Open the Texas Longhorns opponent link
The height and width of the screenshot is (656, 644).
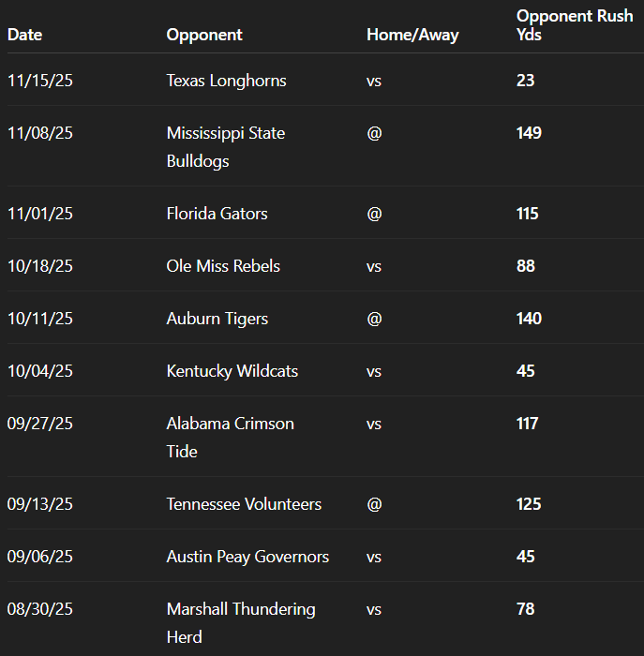coord(226,81)
